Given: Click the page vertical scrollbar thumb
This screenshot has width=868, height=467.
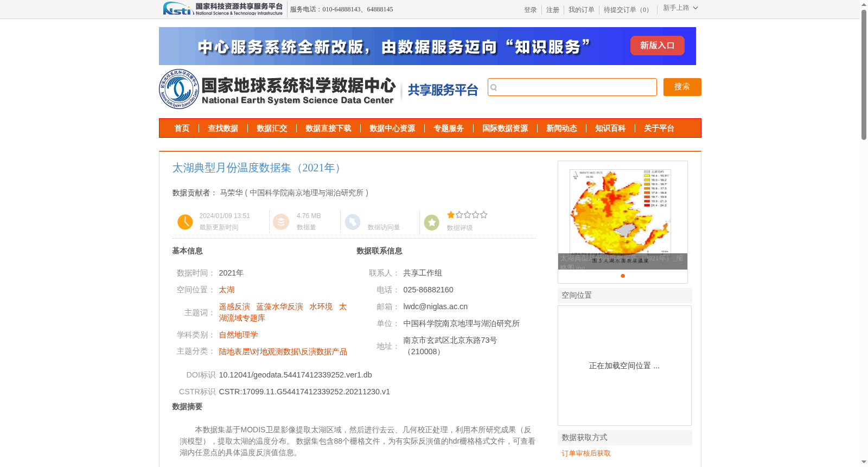Looking at the screenshot, I should [864, 74].
